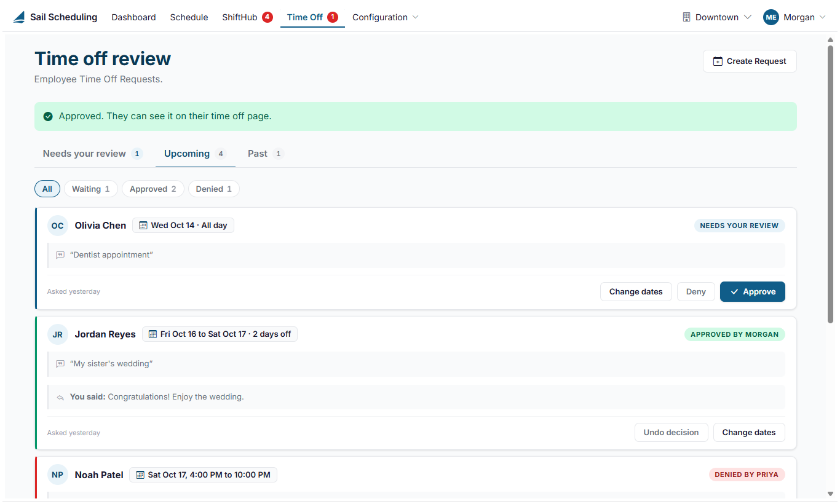This screenshot has height=504, width=840.
Task: Select the Upcoming tab
Action: [x=195, y=154]
